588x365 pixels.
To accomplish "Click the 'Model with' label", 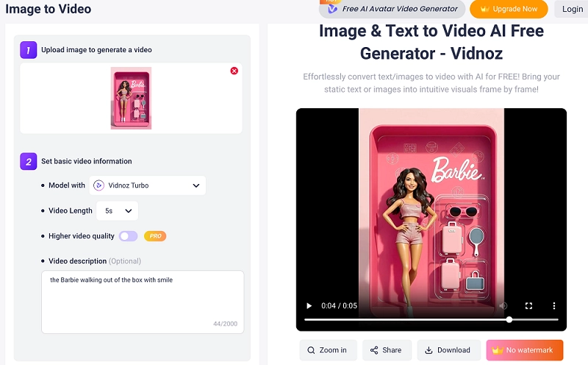I will click(x=67, y=185).
